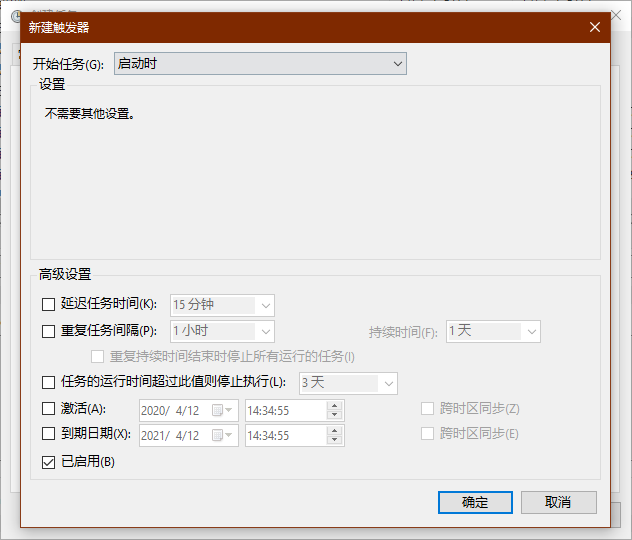Click the 持续时间(F): label
Viewport: 632px width, 540px height.
403,332
